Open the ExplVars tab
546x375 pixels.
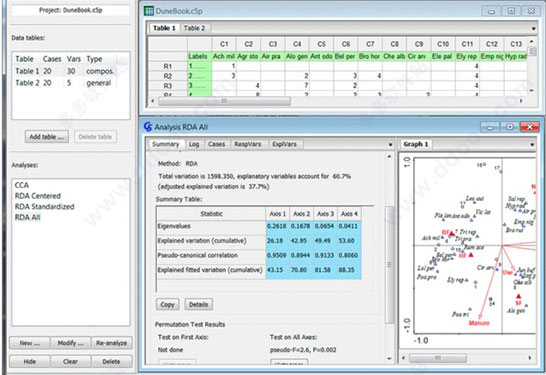[284, 144]
